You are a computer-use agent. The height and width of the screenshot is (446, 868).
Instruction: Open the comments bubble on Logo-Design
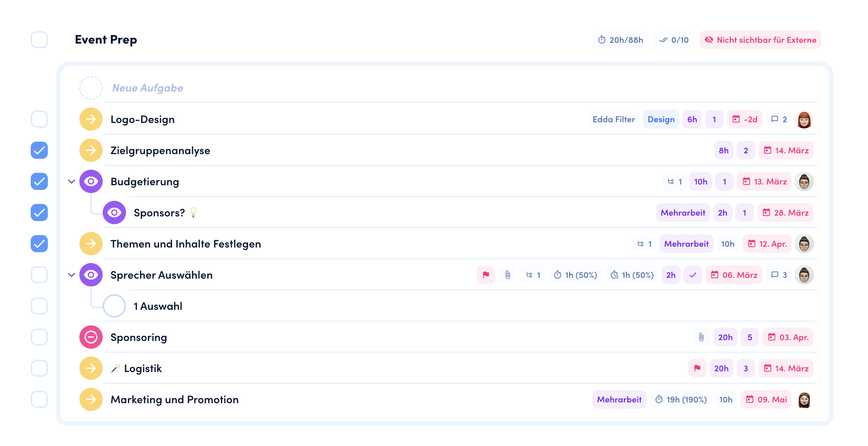tap(779, 119)
